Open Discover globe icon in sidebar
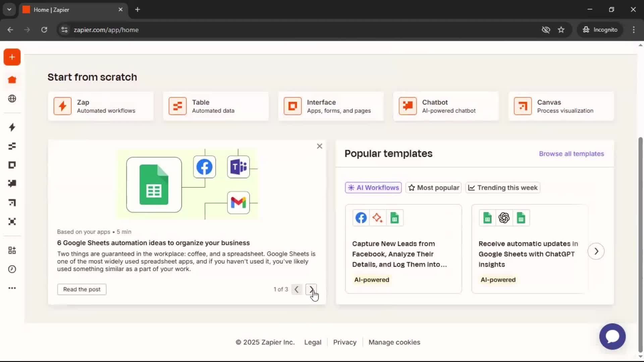Viewport: 644px width, 362px height. pos(12,99)
